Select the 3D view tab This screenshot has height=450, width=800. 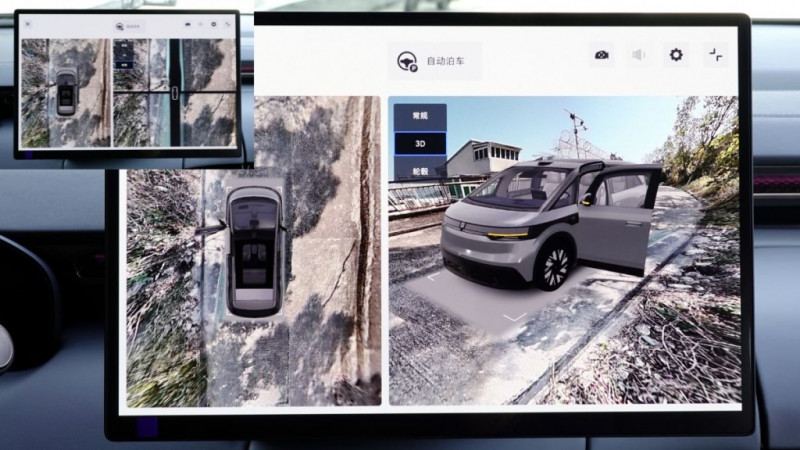click(x=420, y=144)
